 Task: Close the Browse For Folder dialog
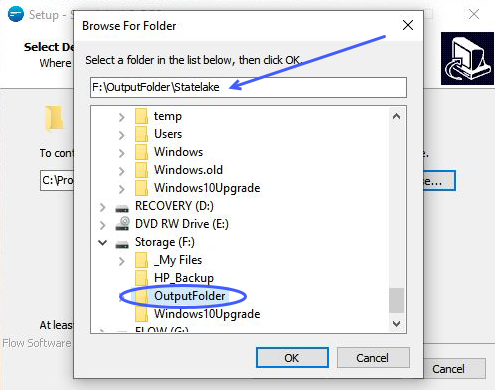[x=408, y=25]
